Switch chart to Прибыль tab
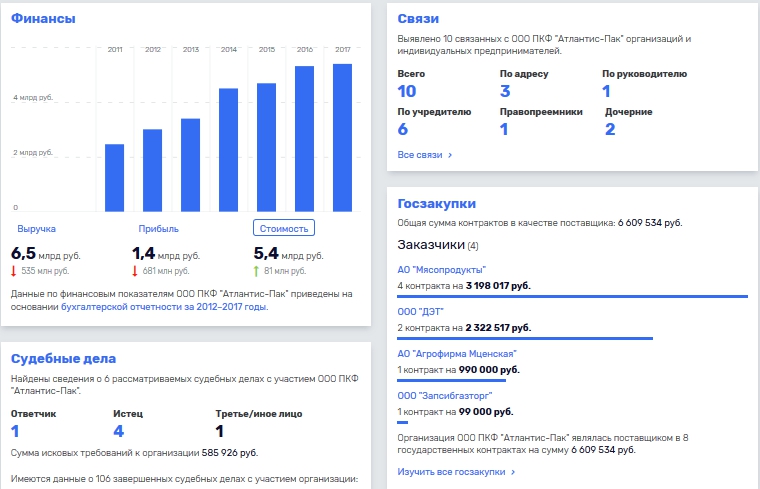 (158, 229)
